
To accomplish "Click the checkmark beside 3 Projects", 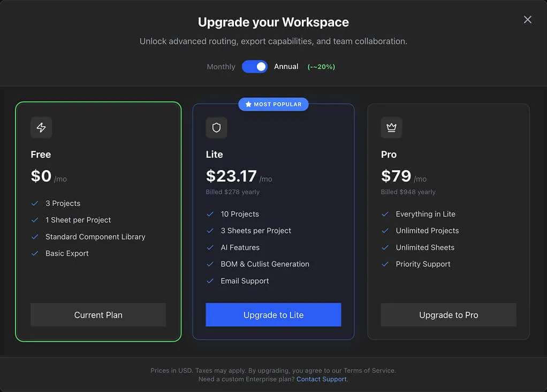I will point(35,203).
